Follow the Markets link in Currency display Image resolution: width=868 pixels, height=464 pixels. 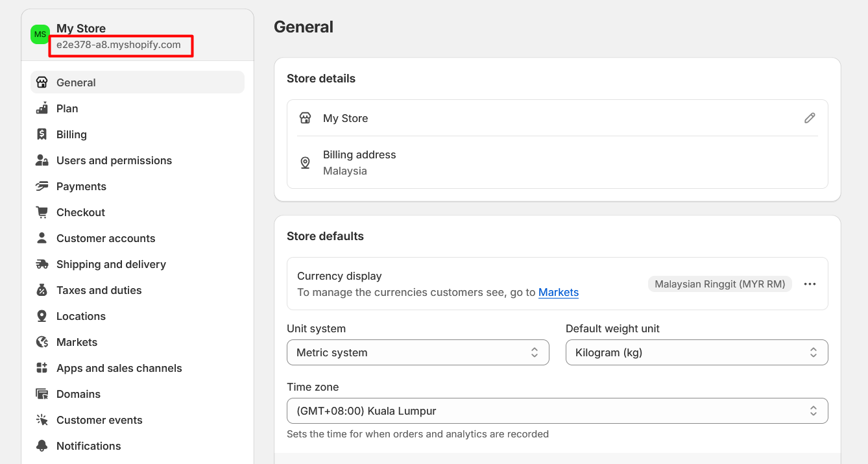tap(559, 293)
